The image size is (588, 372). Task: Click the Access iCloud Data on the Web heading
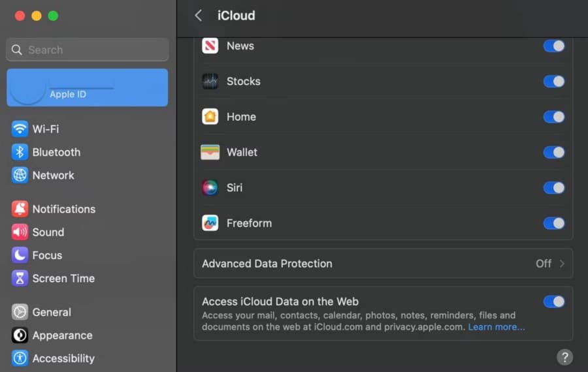280,302
